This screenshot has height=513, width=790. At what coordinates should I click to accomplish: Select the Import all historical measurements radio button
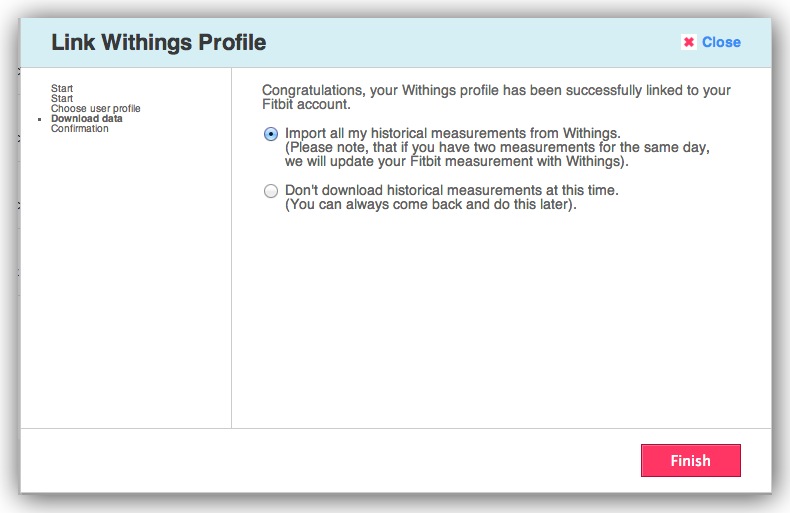[271, 134]
